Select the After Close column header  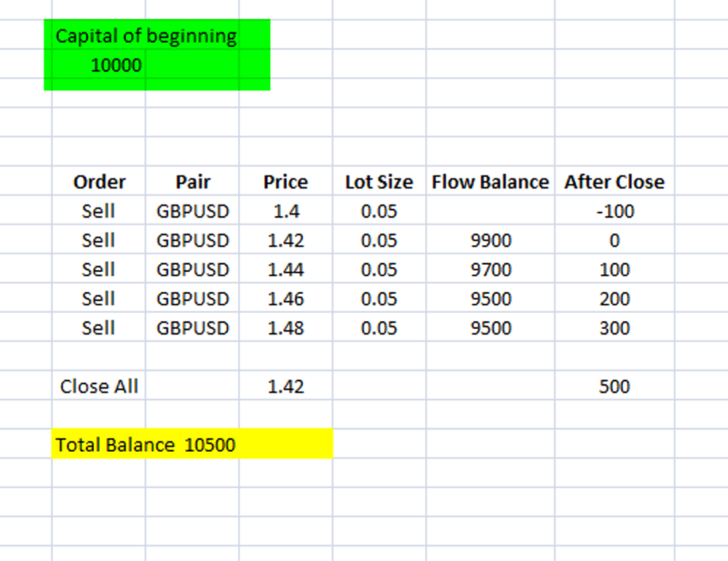tap(614, 181)
